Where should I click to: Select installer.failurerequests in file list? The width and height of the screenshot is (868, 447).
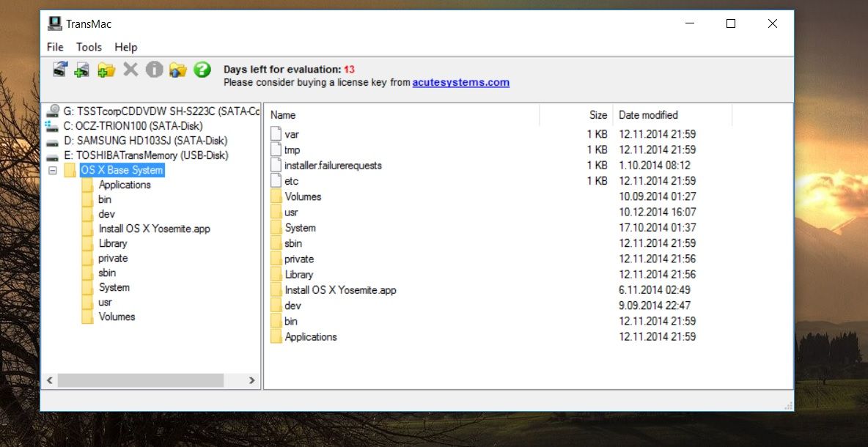pos(333,166)
